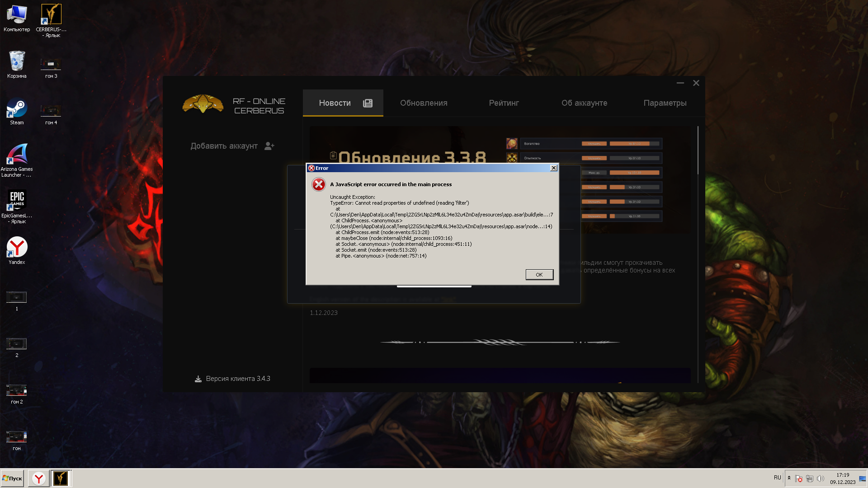Click the Версия клиента 3.4.3 label

pyautogui.click(x=238, y=379)
